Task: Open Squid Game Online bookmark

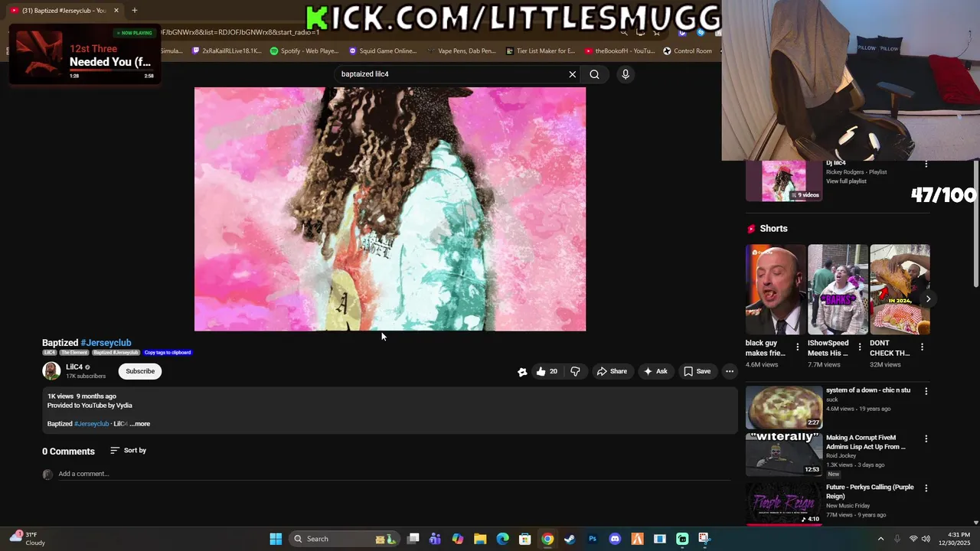Action: click(382, 51)
